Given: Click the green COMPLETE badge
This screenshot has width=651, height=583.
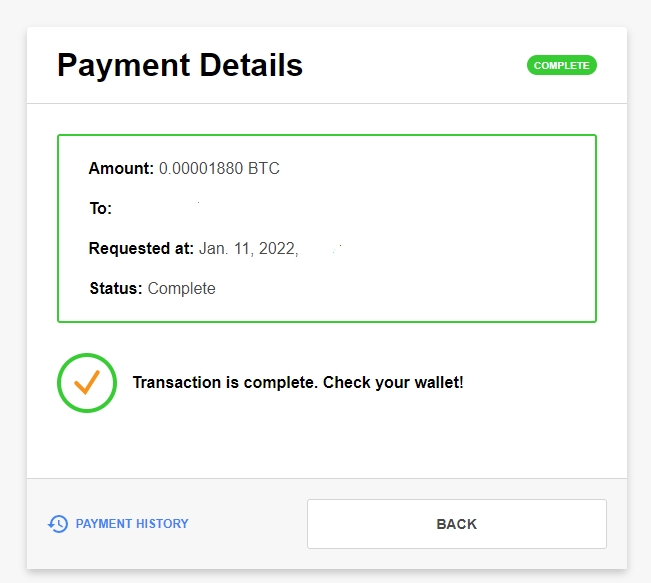Looking at the screenshot, I should coord(561,66).
